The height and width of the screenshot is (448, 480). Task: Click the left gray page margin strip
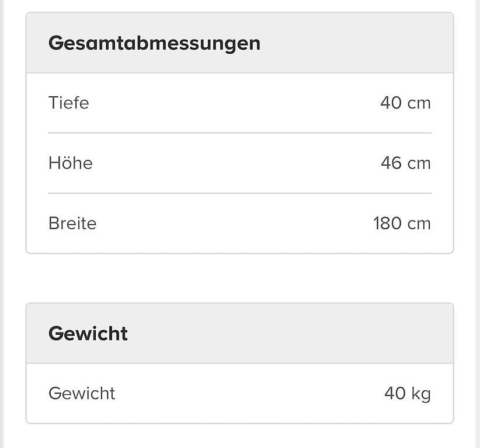[2, 224]
